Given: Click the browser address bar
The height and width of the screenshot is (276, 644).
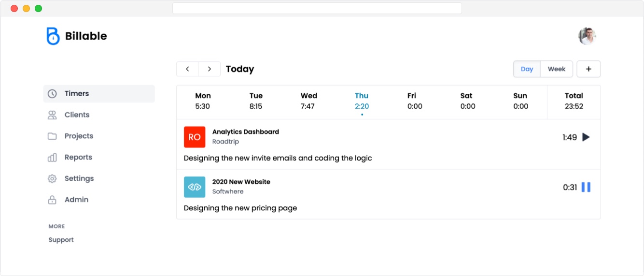Looking at the screenshot, I should pos(317,8).
